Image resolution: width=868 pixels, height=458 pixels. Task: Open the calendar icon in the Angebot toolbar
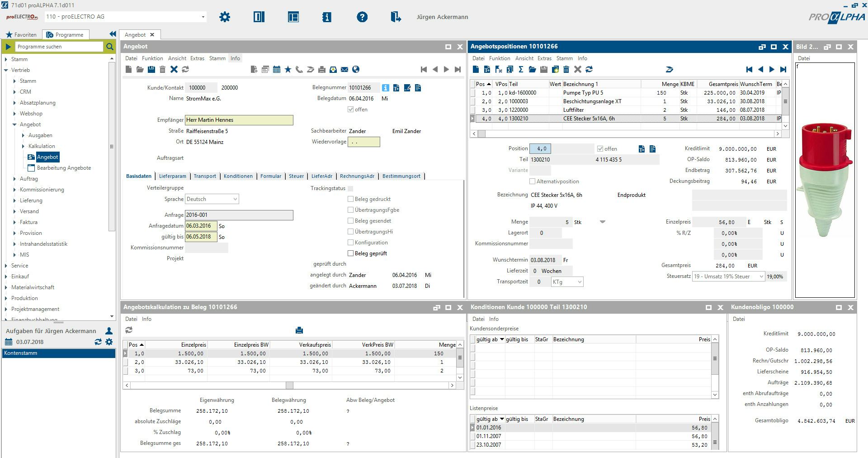click(x=276, y=69)
